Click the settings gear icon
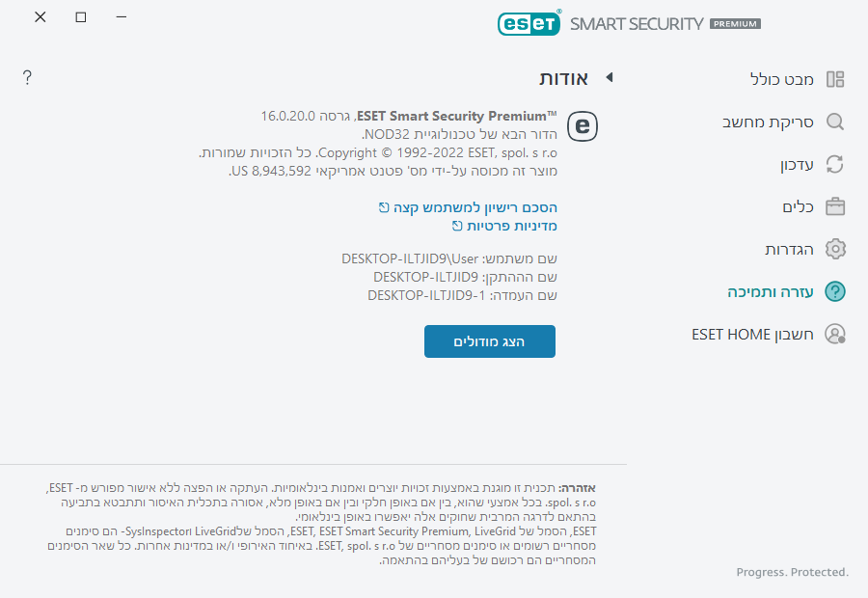This screenshot has width=868, height=598. [835, 249]
